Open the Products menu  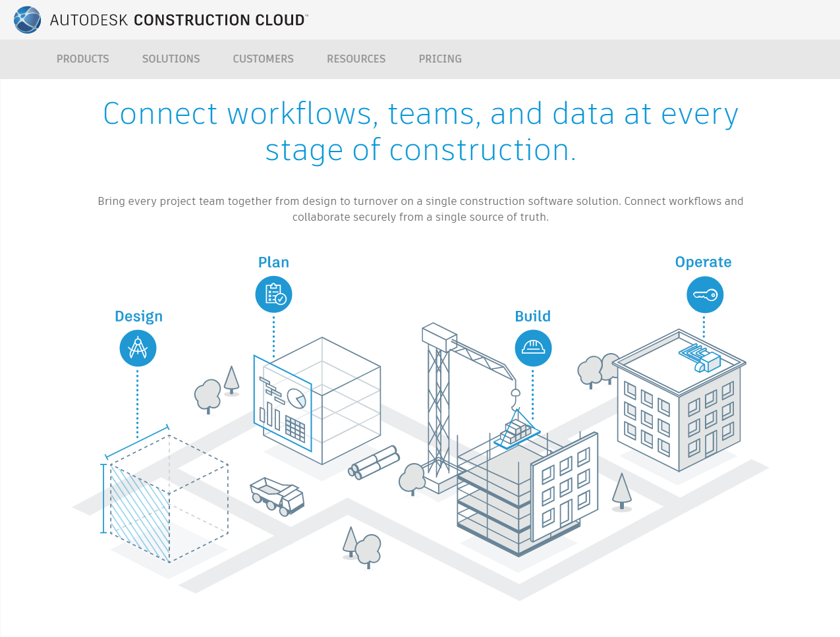[83, 59]
